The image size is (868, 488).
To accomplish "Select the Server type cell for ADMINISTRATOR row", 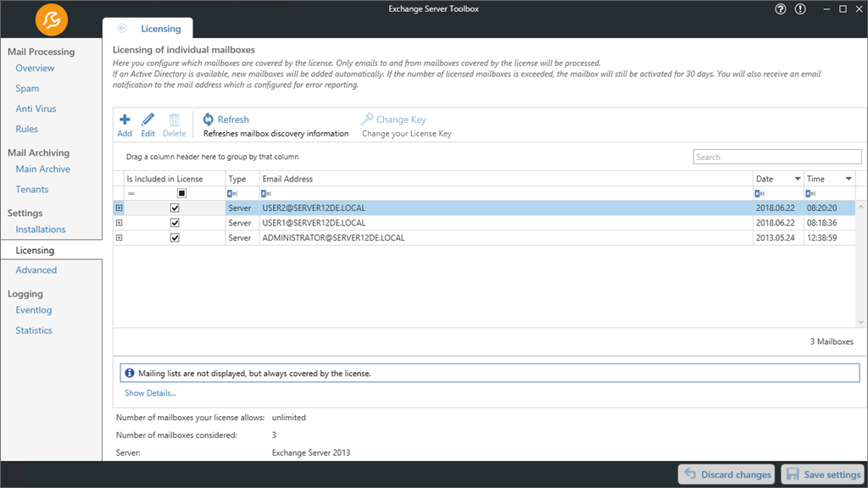I will point(242,238).
